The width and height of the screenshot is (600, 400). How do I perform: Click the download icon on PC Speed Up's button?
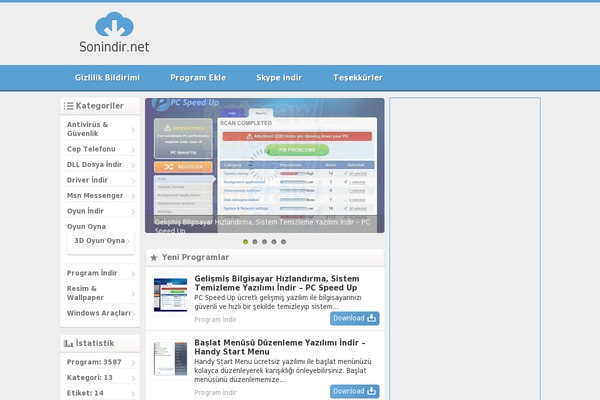pos(372,318)
